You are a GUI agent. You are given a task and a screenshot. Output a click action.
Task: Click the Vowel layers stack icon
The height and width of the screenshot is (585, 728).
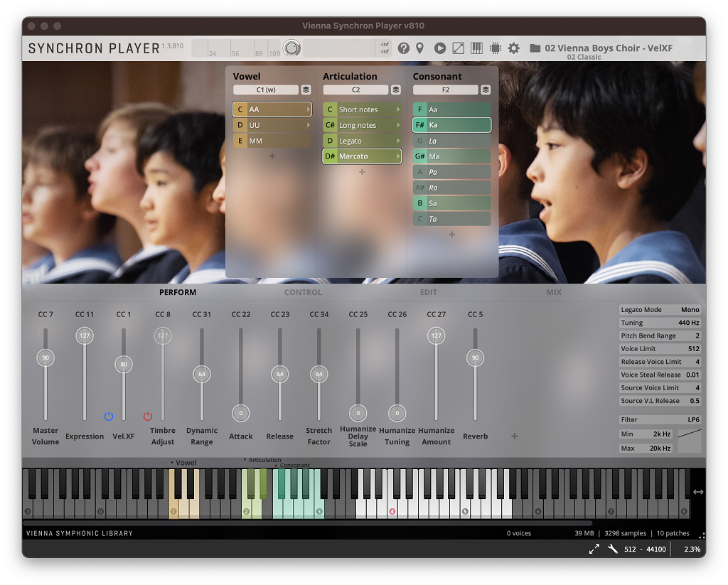306,90
